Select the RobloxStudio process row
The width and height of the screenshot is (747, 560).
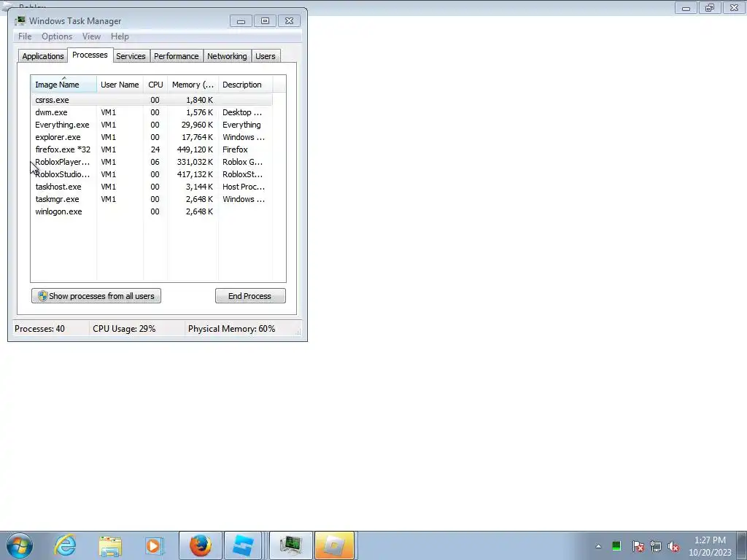click(x=152, y=174)
